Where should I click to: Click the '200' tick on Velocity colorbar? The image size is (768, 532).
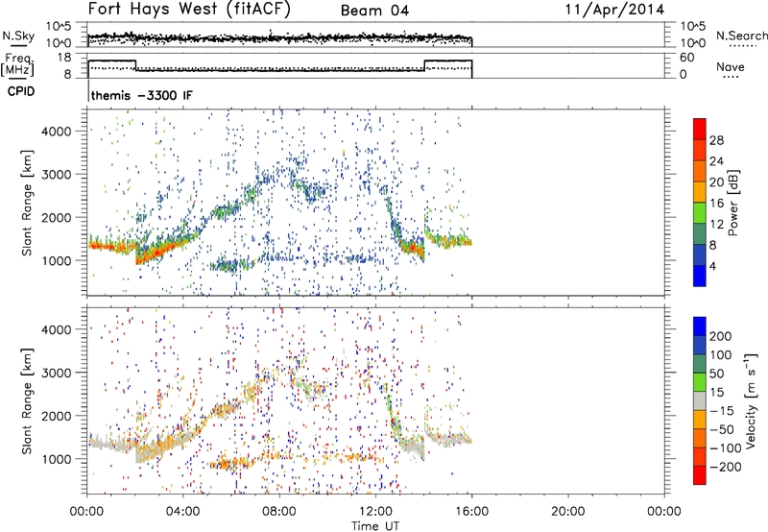(720, 336)
